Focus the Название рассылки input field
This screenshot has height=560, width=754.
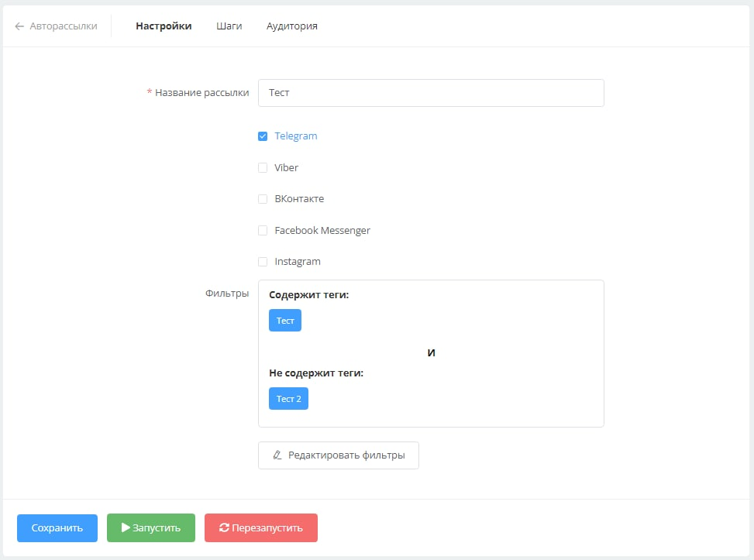tap(430, 93)
